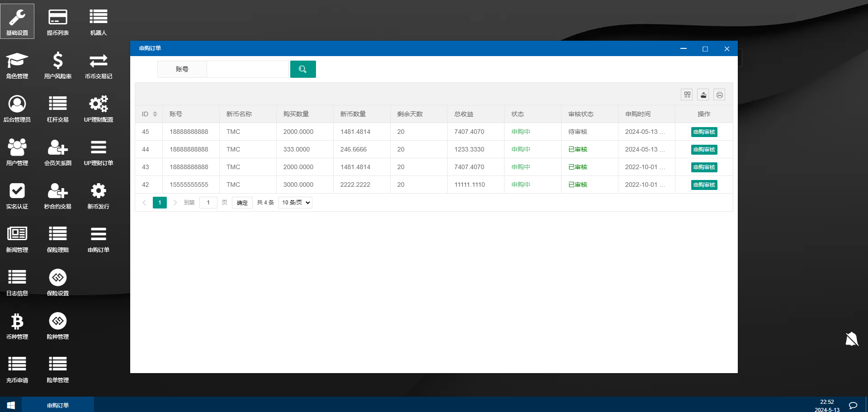Launch the 机器人 icon

pos(99,21)
